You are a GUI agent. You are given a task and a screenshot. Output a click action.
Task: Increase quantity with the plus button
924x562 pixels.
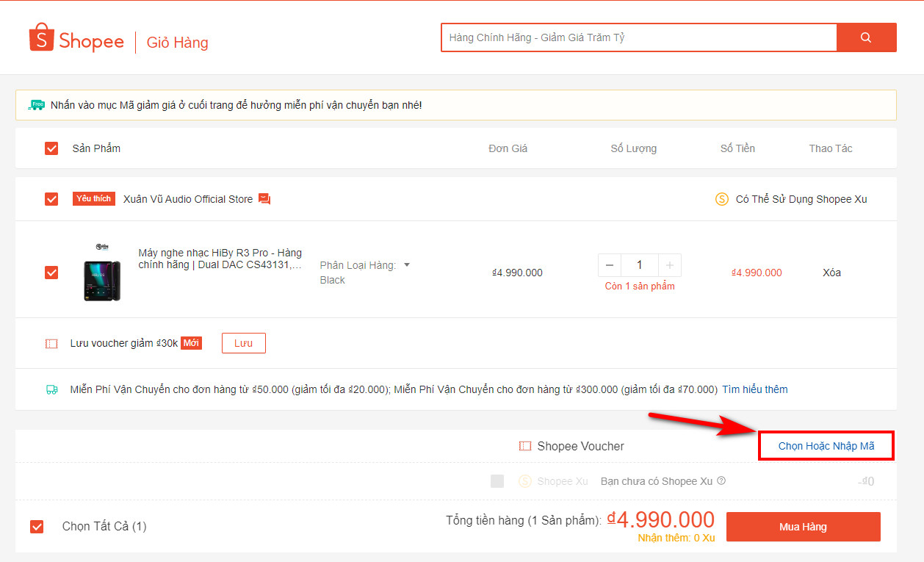[x=669, y=265]
